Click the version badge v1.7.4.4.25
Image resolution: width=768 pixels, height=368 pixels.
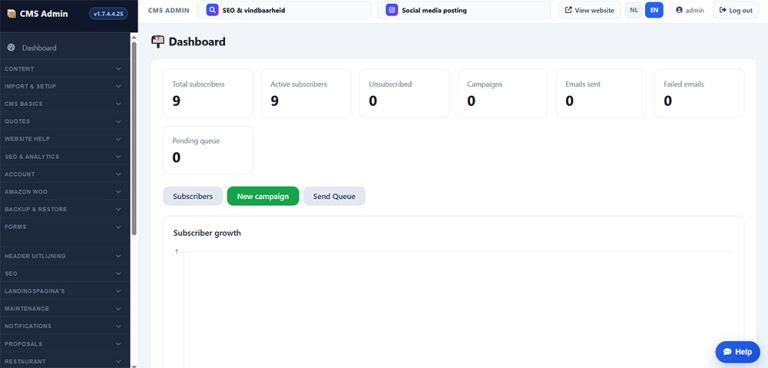tap(108, 14)
